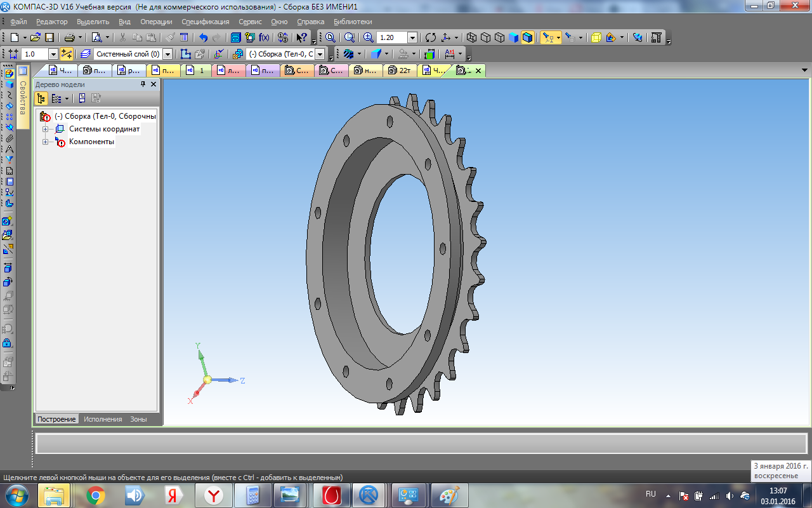Viewport: 812px width, 508px height.
Task: Expand the Компоненты tree node
Action: [x=46, y=142]
